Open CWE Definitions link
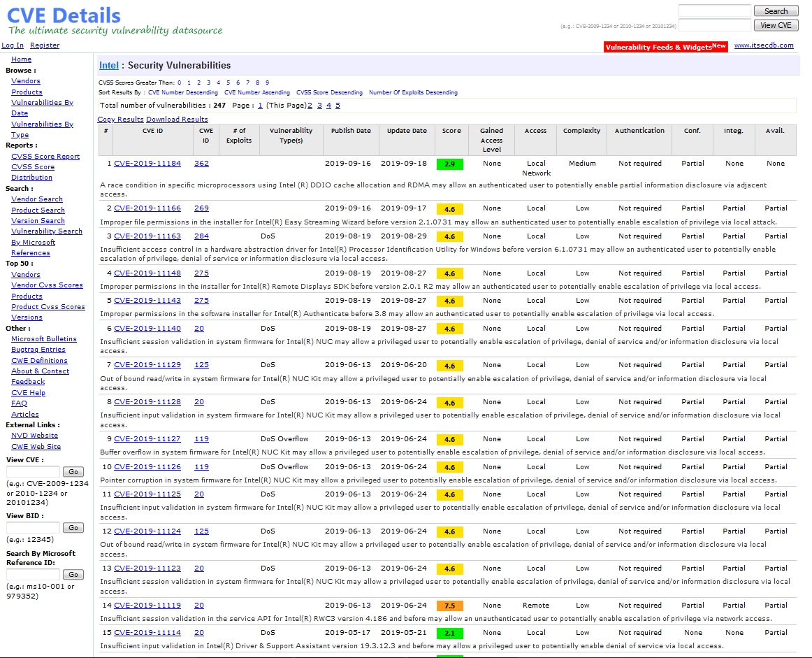 (39, 360)
